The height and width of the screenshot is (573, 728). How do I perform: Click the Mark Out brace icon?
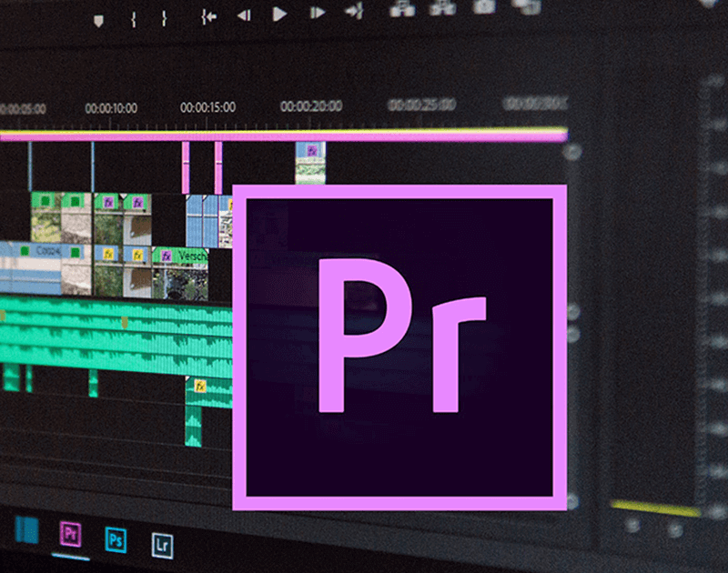(166, 13)
